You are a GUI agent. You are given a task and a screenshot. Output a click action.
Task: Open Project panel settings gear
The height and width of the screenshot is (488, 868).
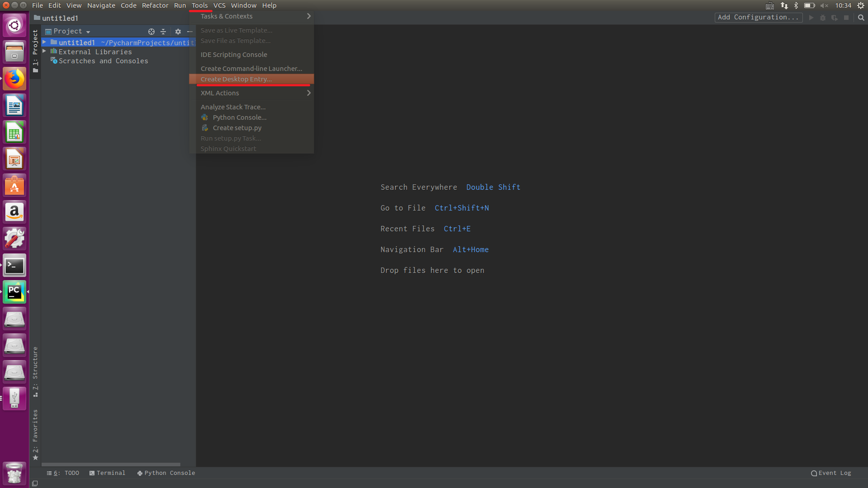coord(178,32)
